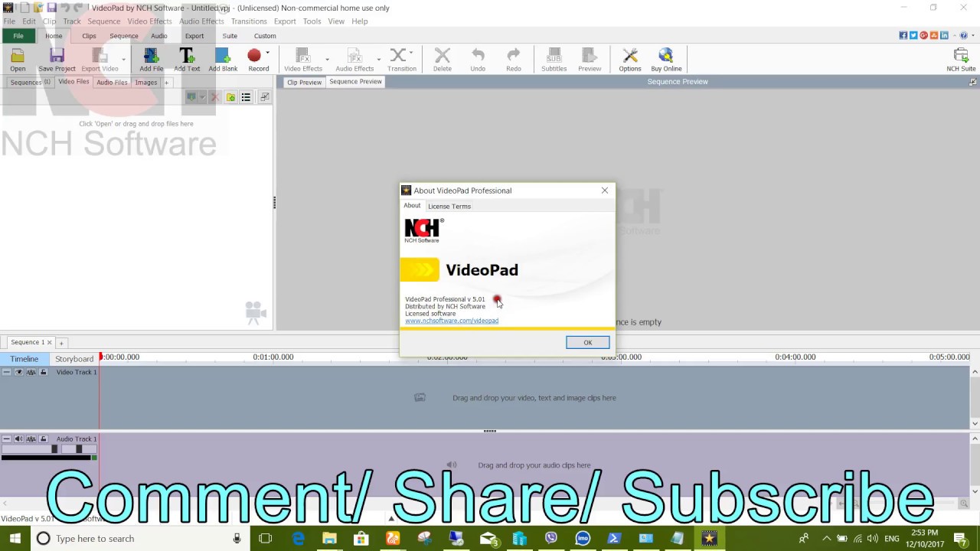Switch the bin to list view
Image resolution: width=980 pixels, height=551 pixels.
(246, 97)
